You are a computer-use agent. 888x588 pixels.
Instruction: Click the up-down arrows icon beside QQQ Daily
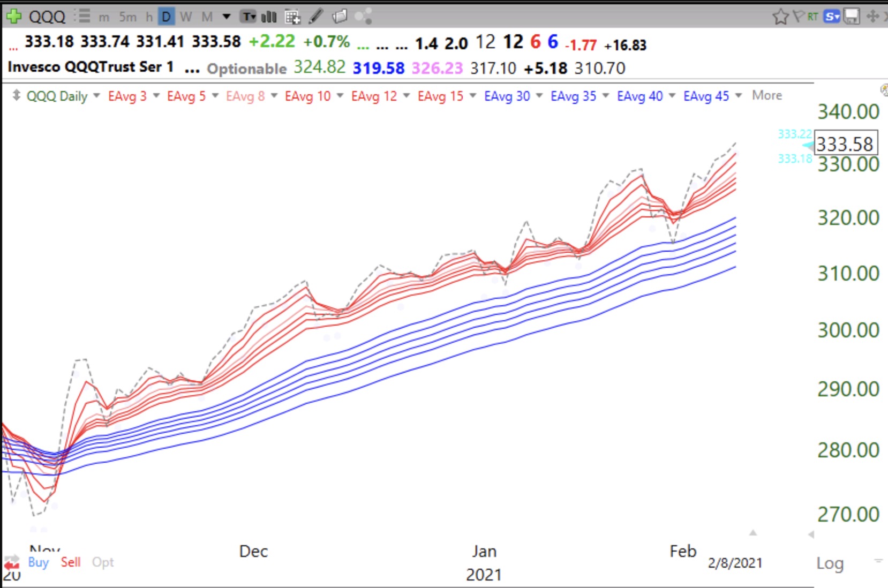coord(17,95)
